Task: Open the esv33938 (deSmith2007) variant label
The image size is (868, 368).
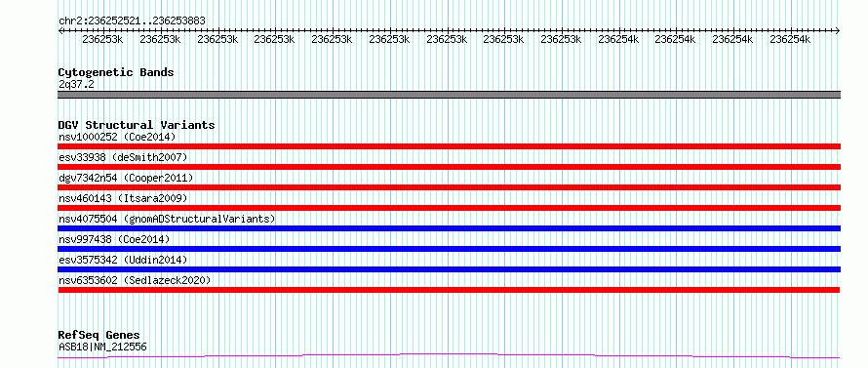Action: pos(123,157)
